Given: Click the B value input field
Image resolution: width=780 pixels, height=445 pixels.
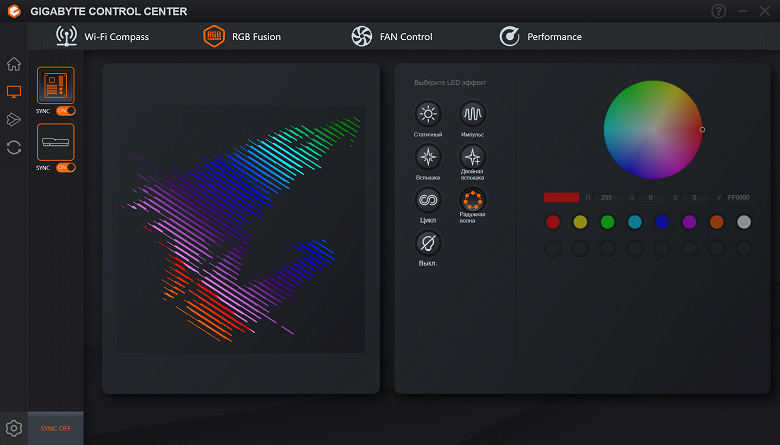Looking at the screenshot, I should pos(695,197).
